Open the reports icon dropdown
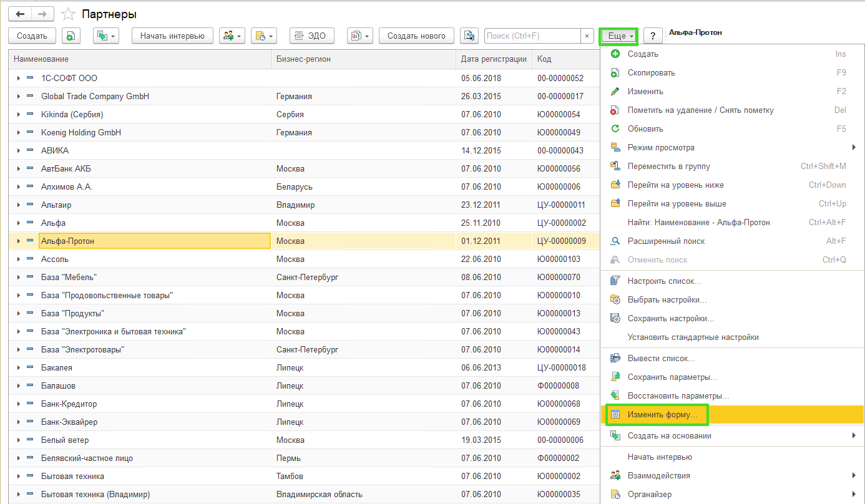Image resolution: width=865 pixels, height=504 pixels. pos(359,36)
